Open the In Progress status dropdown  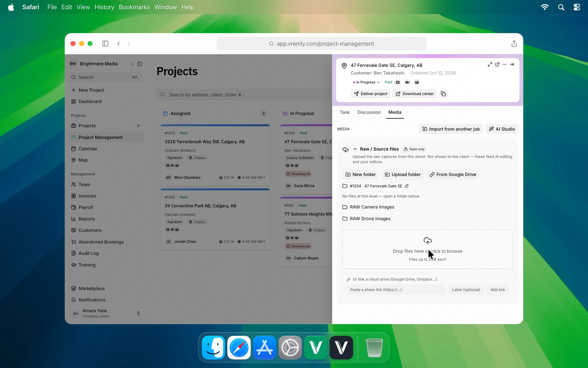366,82
